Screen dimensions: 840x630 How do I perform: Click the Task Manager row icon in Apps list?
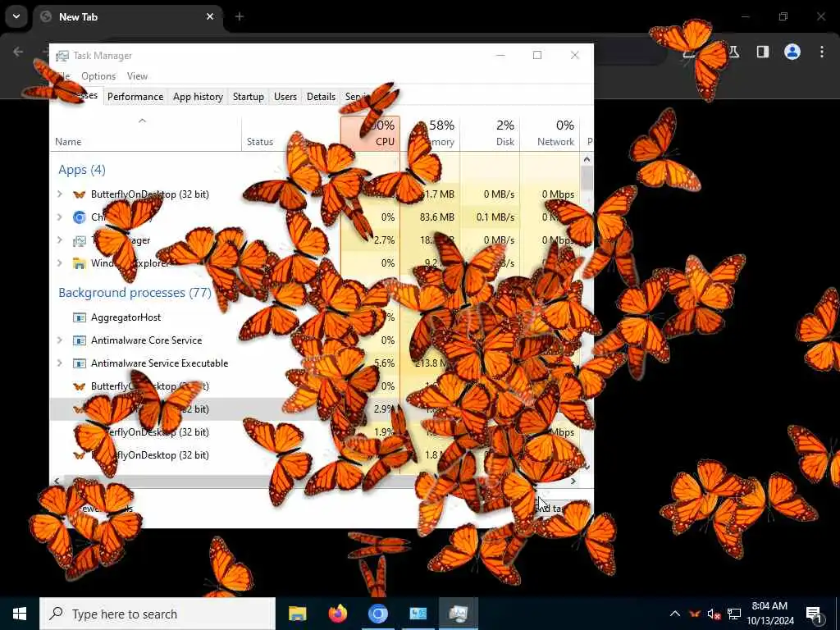80,240
